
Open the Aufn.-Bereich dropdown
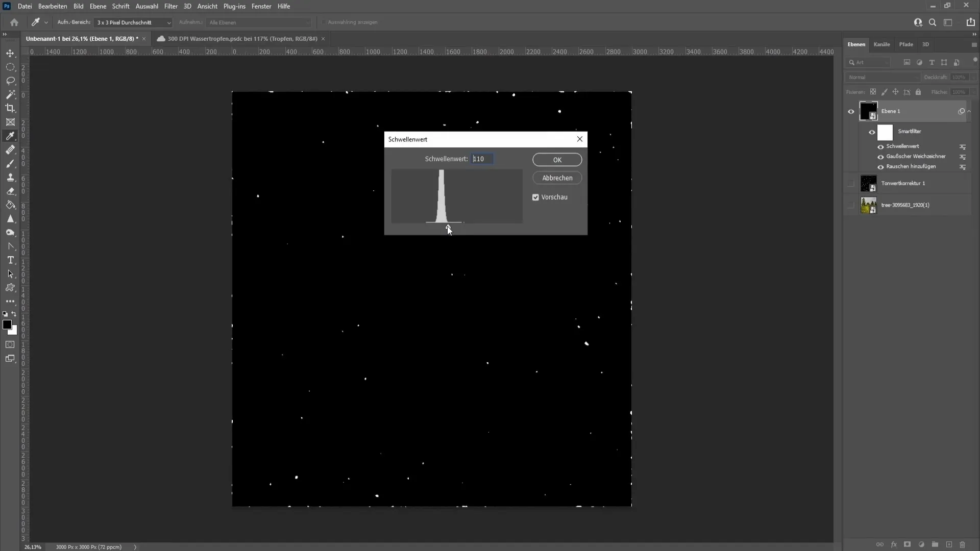point(133,22)
